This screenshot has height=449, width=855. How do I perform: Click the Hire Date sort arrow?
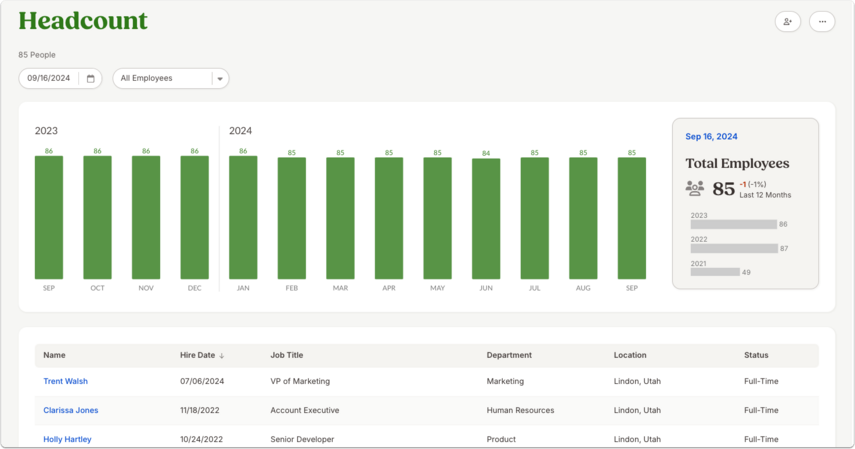222,356
